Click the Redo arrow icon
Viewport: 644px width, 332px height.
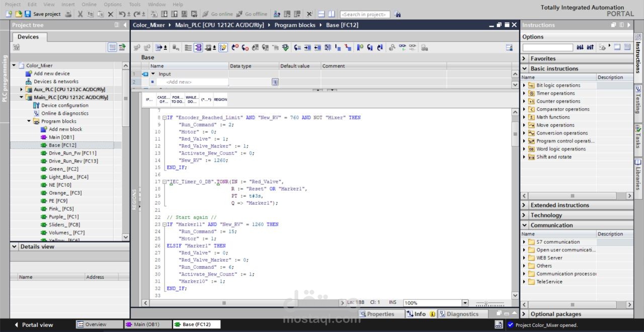pyautogui.click(x=137, y=14)
